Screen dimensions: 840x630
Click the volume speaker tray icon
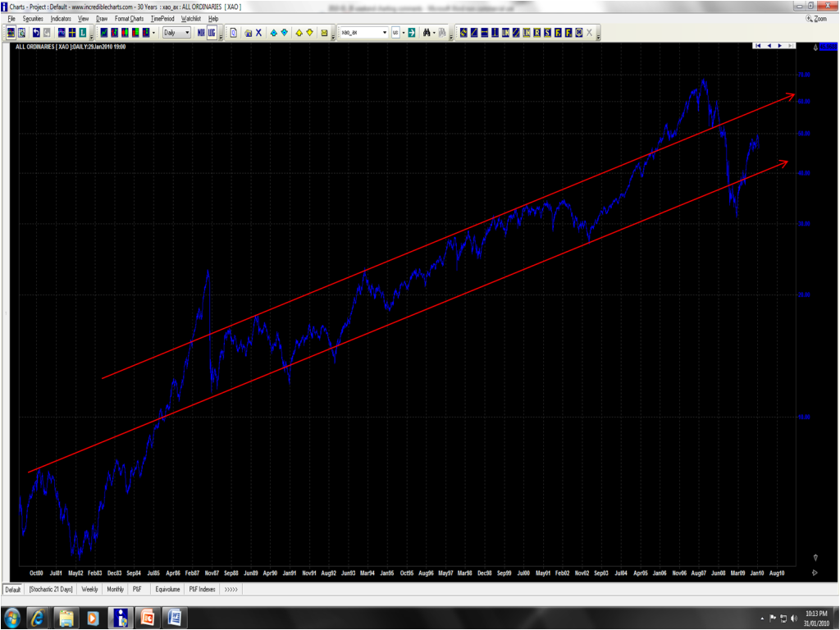[794, 619]
